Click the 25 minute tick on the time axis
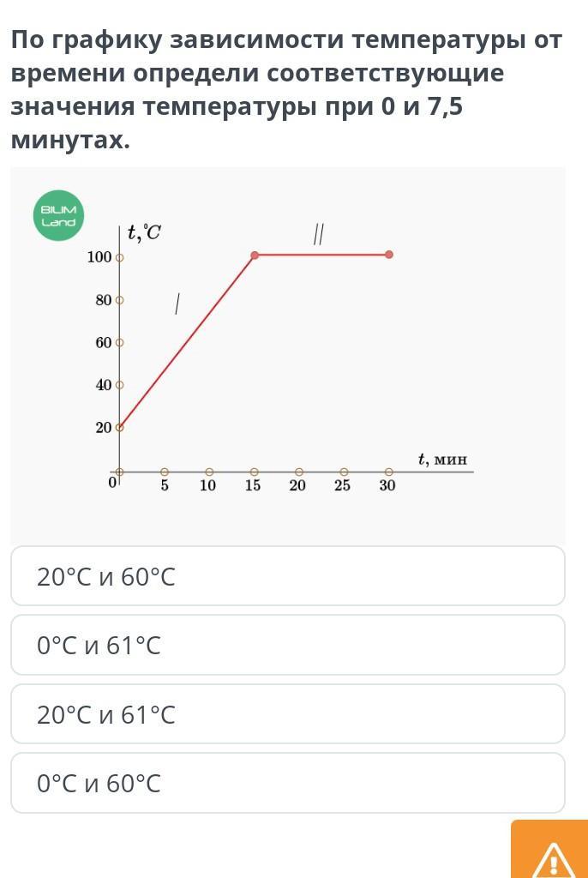The height and width of the screenshot is (878, 588). click(345, 472)
